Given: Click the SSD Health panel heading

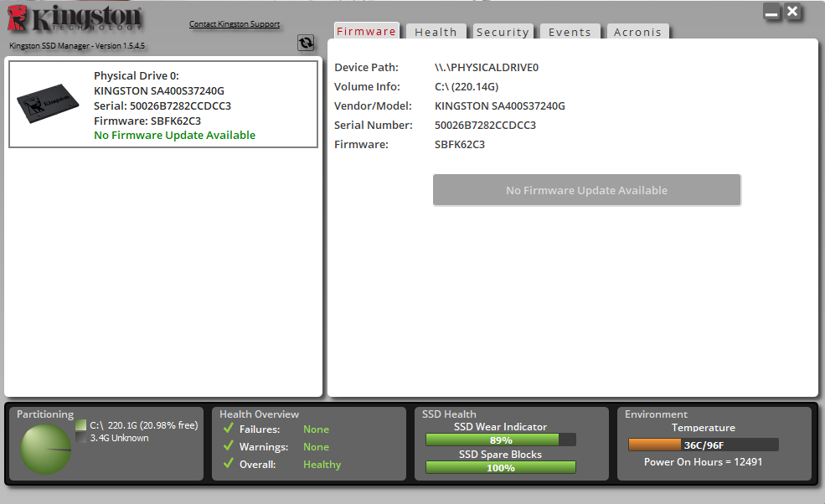Looking at the screenshot, I should (x=449, y=414).
